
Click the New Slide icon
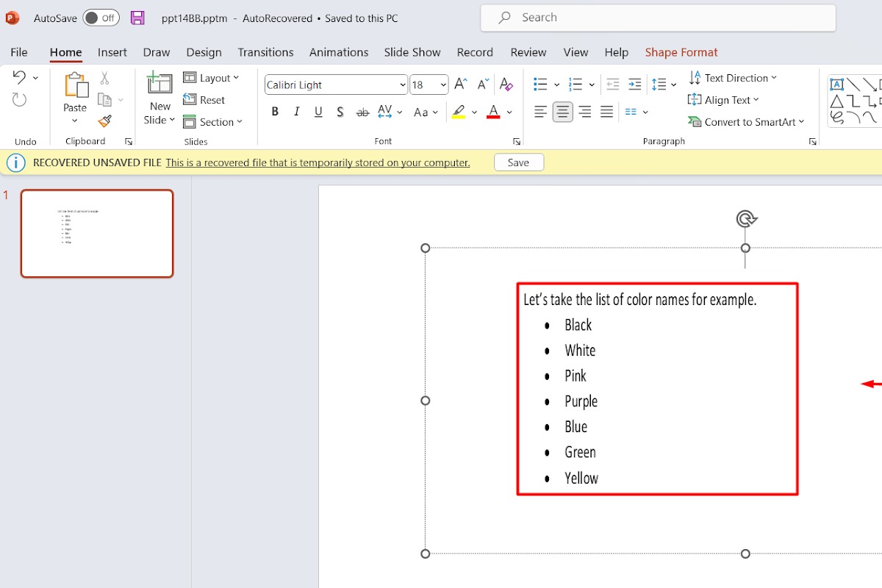tap(159, 83)
